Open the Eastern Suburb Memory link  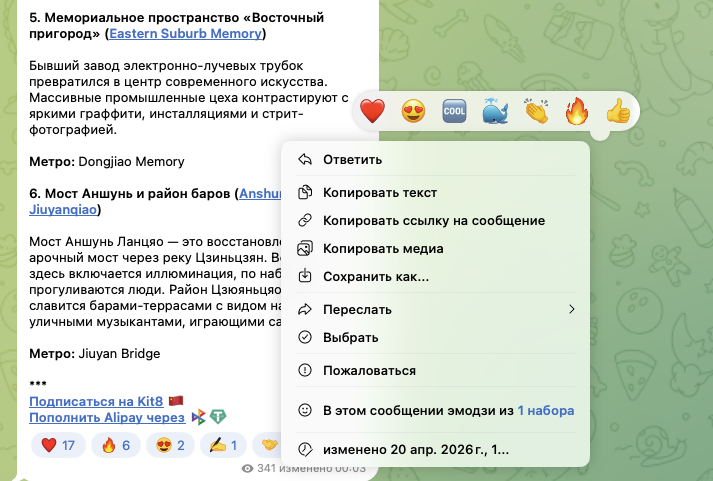pos(186,34)
